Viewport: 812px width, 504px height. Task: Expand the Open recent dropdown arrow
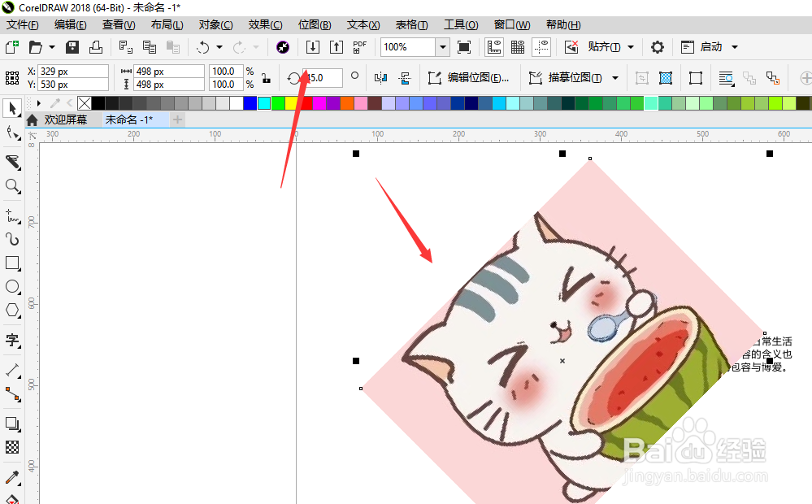point(52,47)
